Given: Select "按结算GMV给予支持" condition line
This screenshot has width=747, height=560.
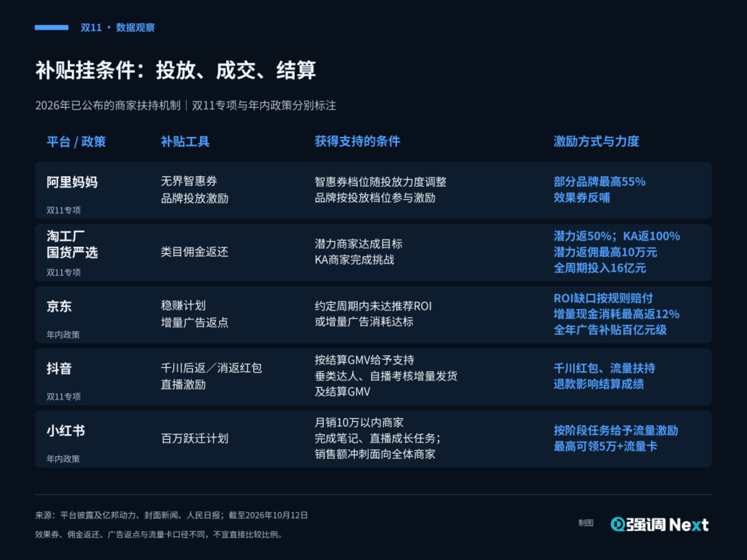Looking at the screenshot, I should pyautogui.click(x=365, y=360).
